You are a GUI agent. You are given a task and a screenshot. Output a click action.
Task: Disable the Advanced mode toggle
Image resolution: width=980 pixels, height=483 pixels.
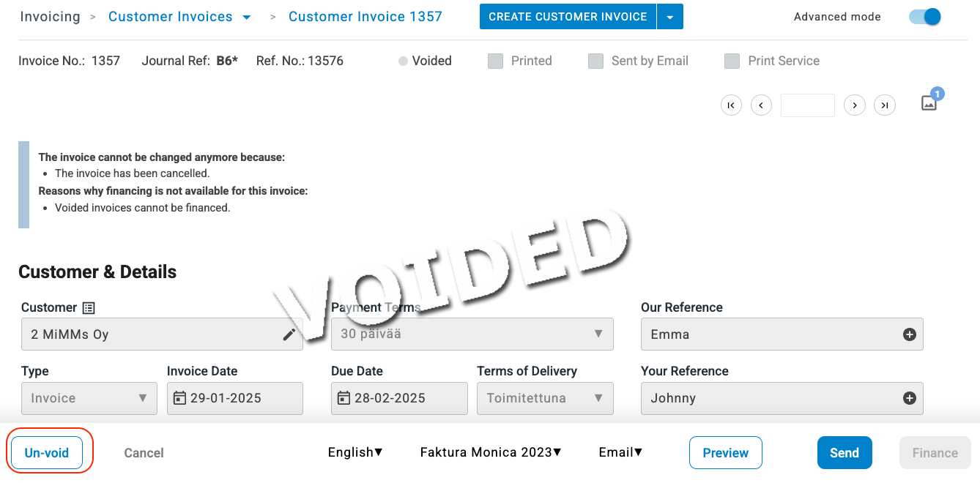coord(924,16)
